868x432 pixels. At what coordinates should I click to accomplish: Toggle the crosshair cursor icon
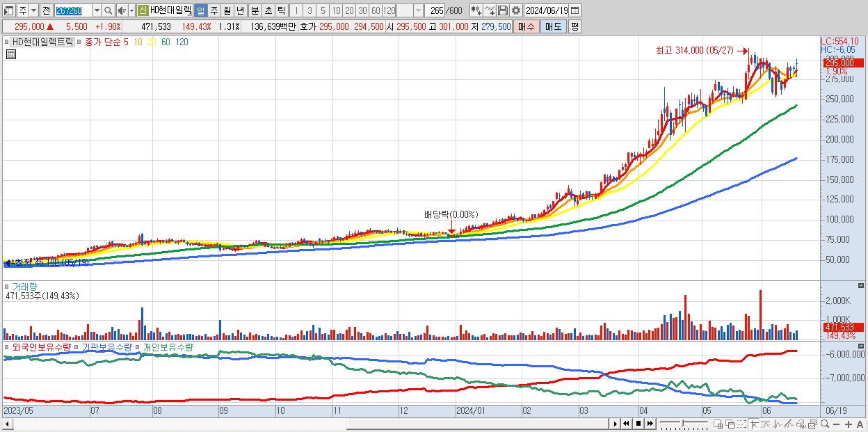(x=754, y=424)
